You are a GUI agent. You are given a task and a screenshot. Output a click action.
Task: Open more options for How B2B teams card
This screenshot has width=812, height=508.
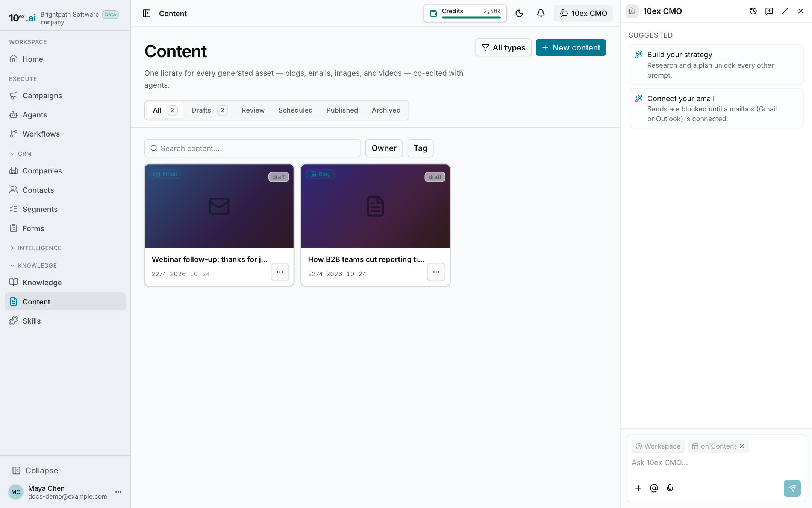pos(436,272)
